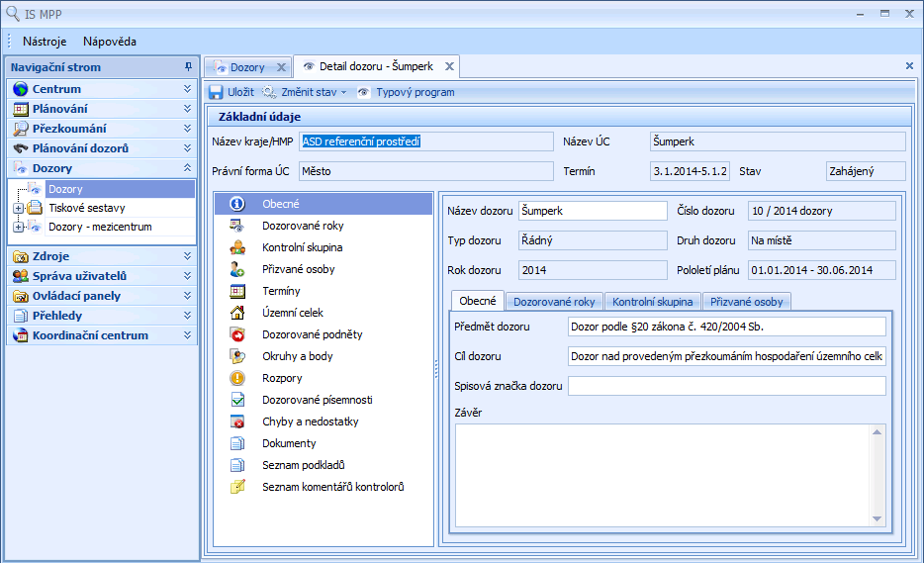This screenshot has width=924, height=563.
Task: Click the Okruhy a body icon
Action: click(236, 356)
